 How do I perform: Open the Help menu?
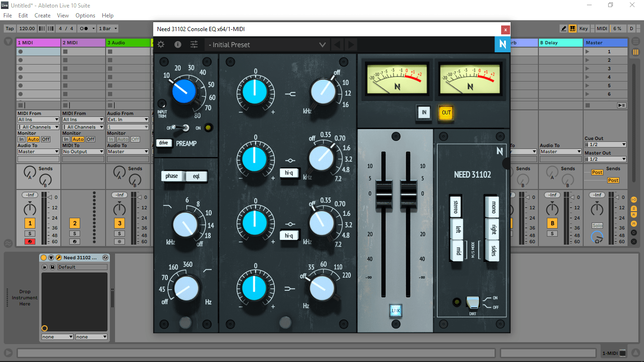pyautogui.click(x=107, y=16)
